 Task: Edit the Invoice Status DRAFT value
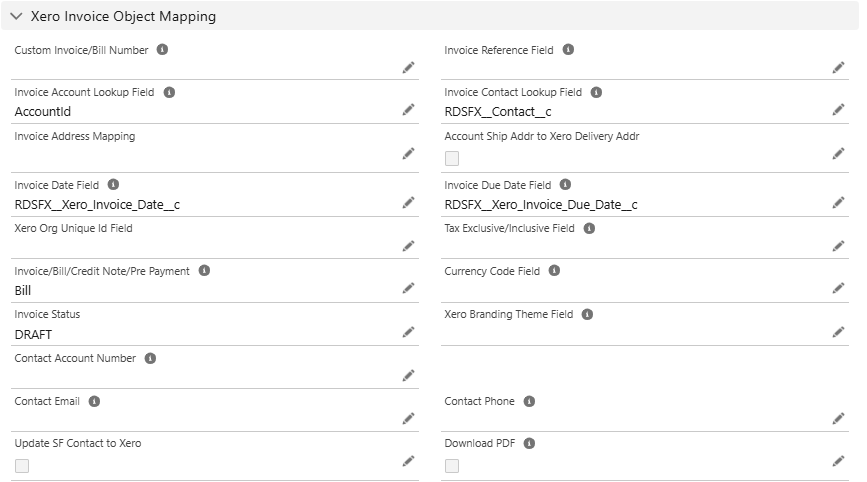pyautogui.click(x=408, y=332)
